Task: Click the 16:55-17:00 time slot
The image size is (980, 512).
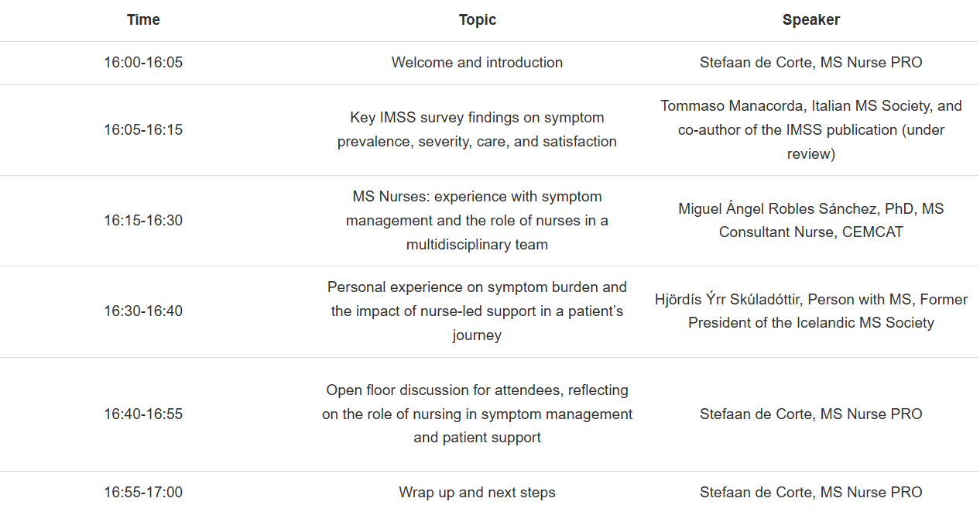Action: (x=143, y=493)
